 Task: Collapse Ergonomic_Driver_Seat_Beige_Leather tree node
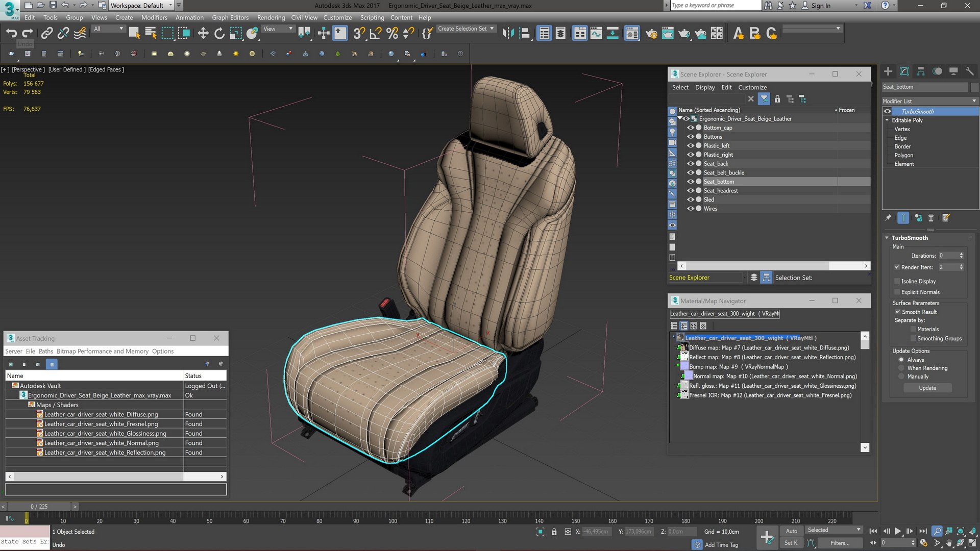680,118
